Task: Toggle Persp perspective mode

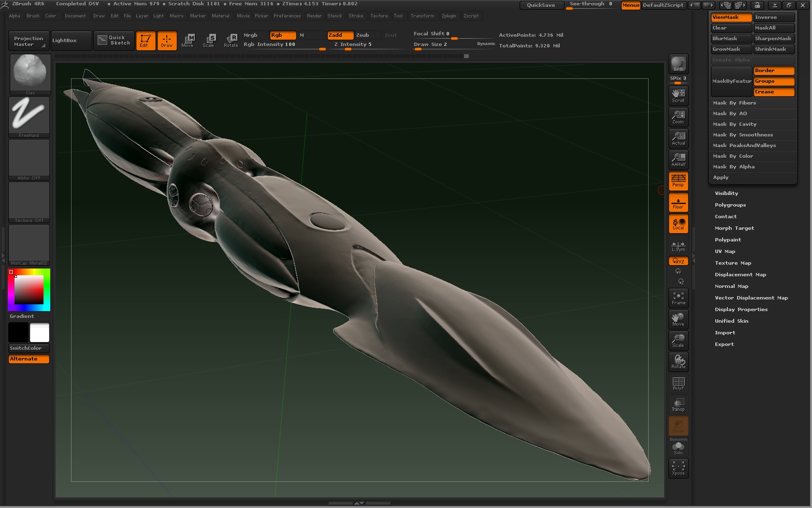Action: (x=678, y=181)
